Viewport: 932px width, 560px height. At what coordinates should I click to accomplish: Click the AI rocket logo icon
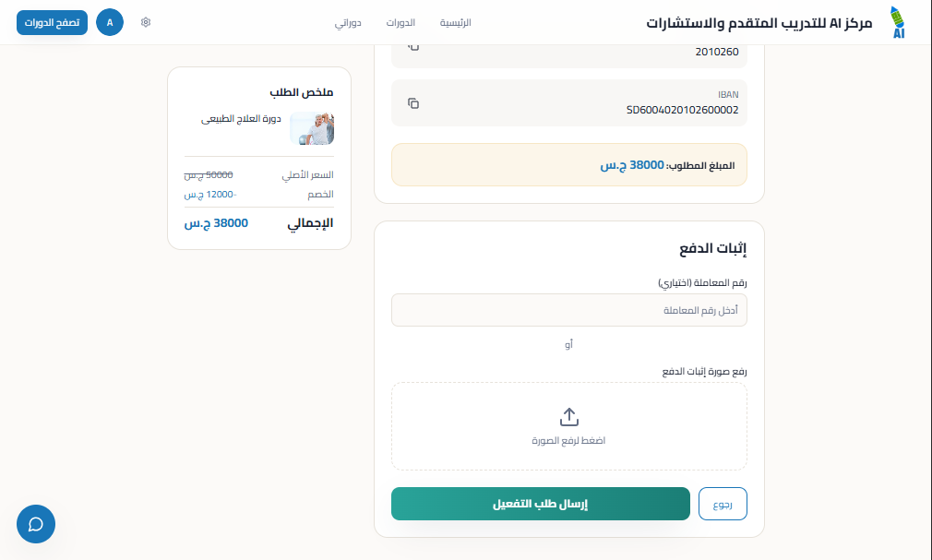click(898, 22)
